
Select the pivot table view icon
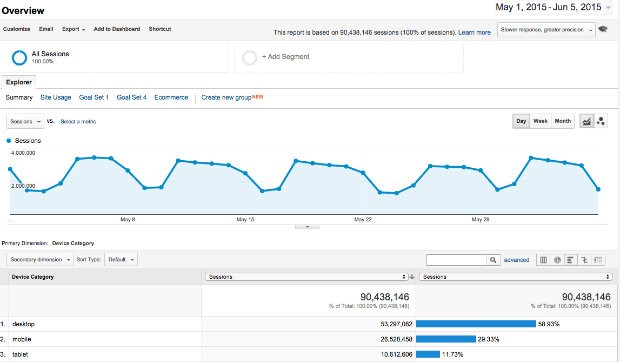pos(598,260)
